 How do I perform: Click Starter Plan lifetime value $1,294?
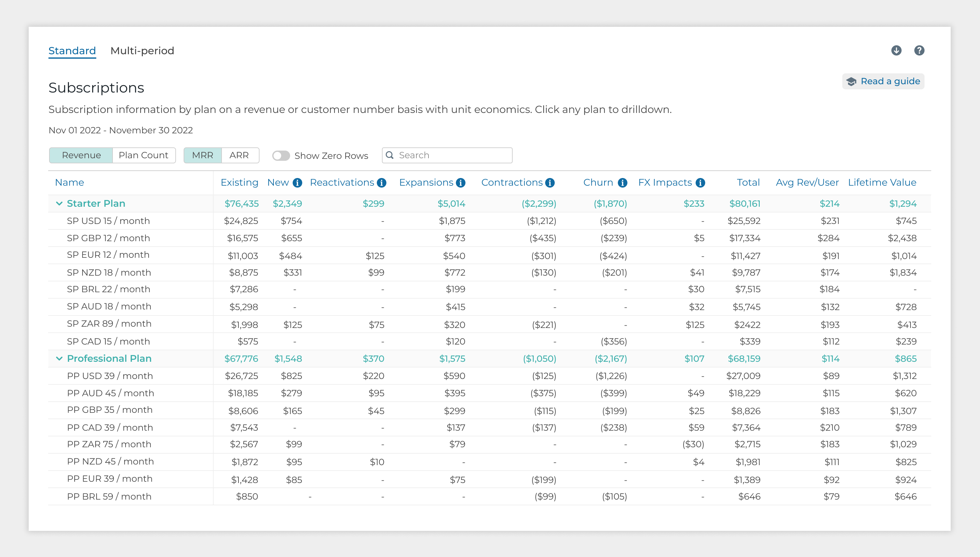click(903, 204)
